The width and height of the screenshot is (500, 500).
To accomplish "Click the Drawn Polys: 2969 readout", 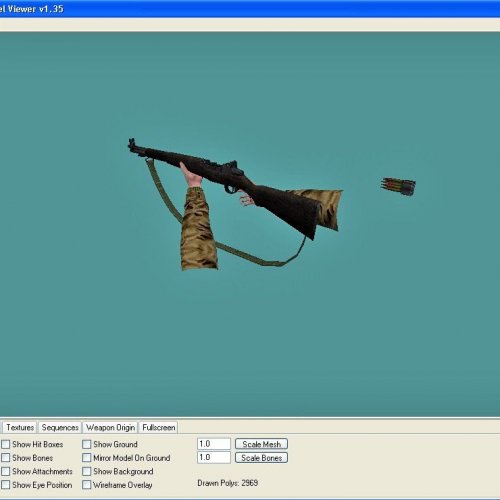I will pyautogui.click(x=228, y=483).
